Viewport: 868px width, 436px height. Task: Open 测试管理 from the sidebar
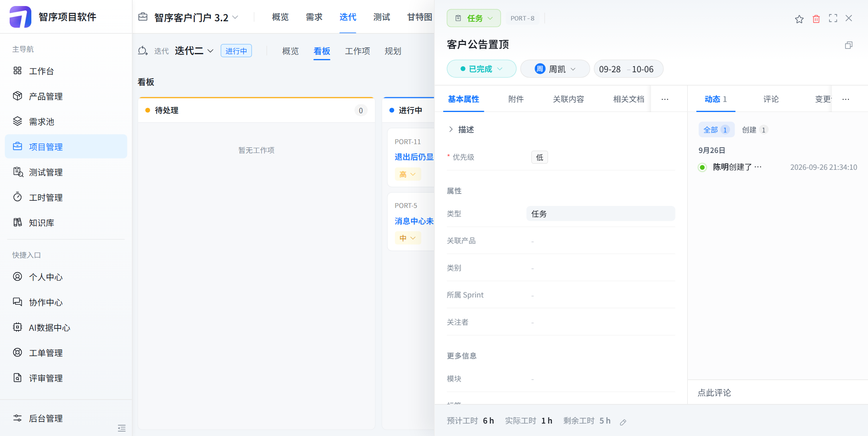tap(66, 172)
